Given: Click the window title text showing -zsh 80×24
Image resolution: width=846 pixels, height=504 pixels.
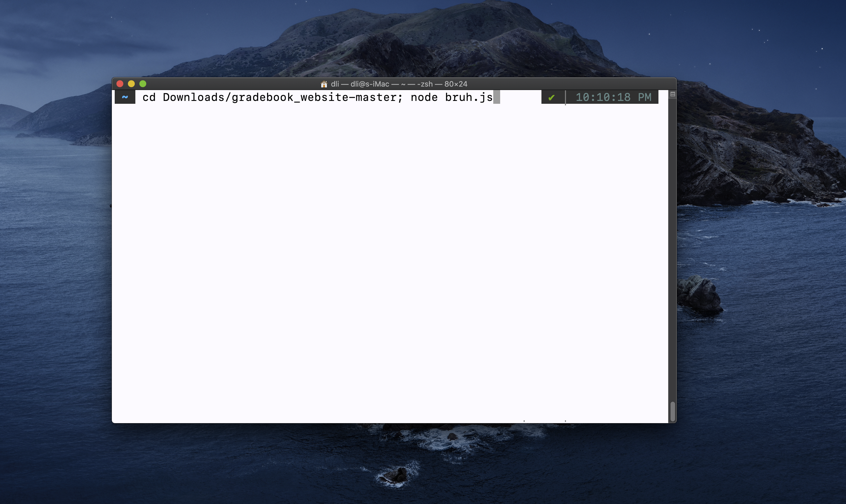Looking at the screenshot, I should click(x=399, y=84).
